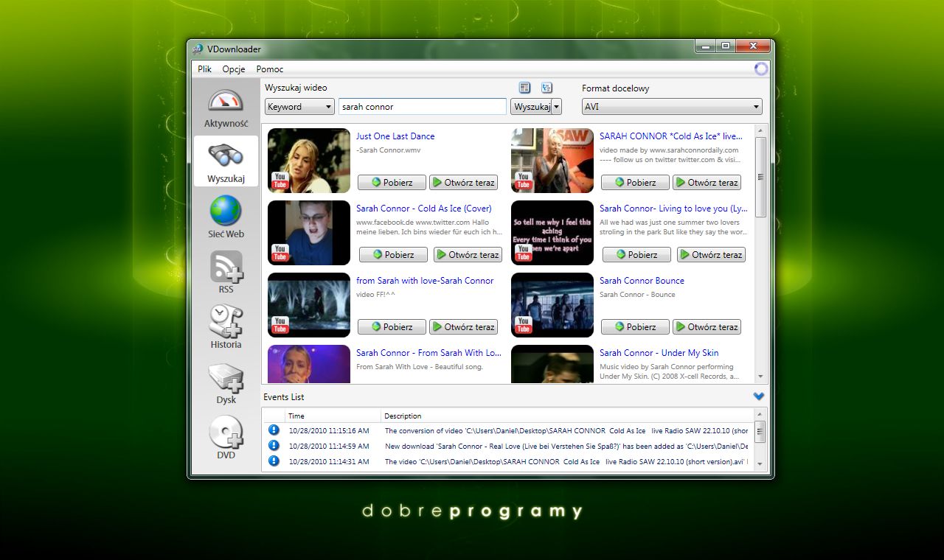Switch to the detailed list view icon
944x560 pixels.
525,88
